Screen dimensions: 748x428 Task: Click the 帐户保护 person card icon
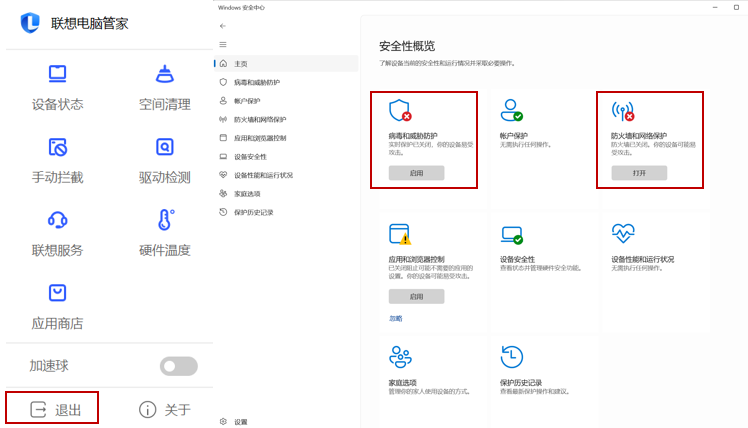pos(511,110)
